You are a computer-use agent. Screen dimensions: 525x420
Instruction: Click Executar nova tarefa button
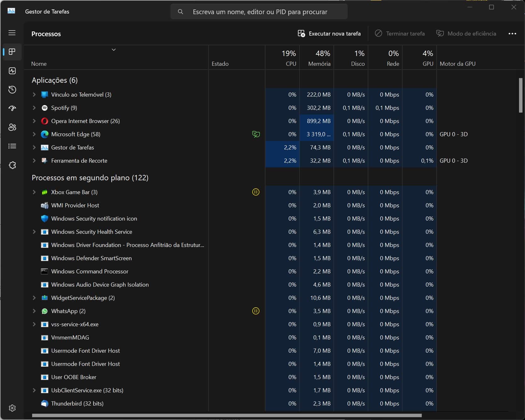pos(329,34)
